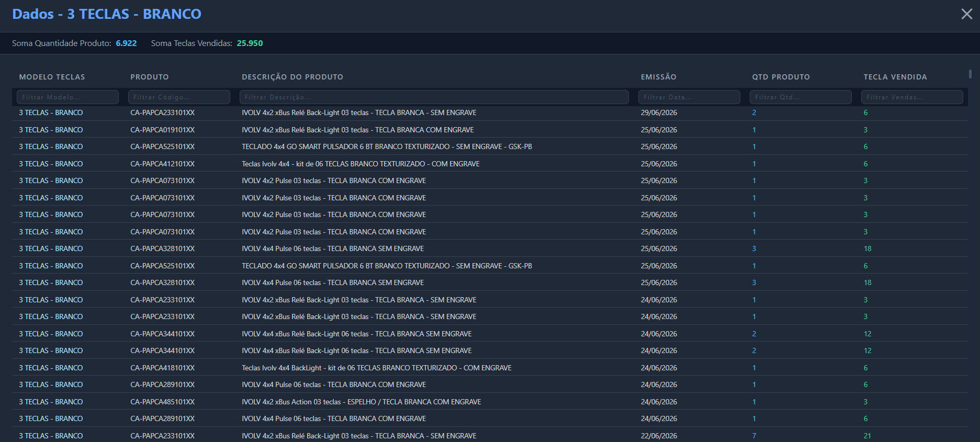
Task: Click the EMISSÃO column header
Action: (659, 77)
